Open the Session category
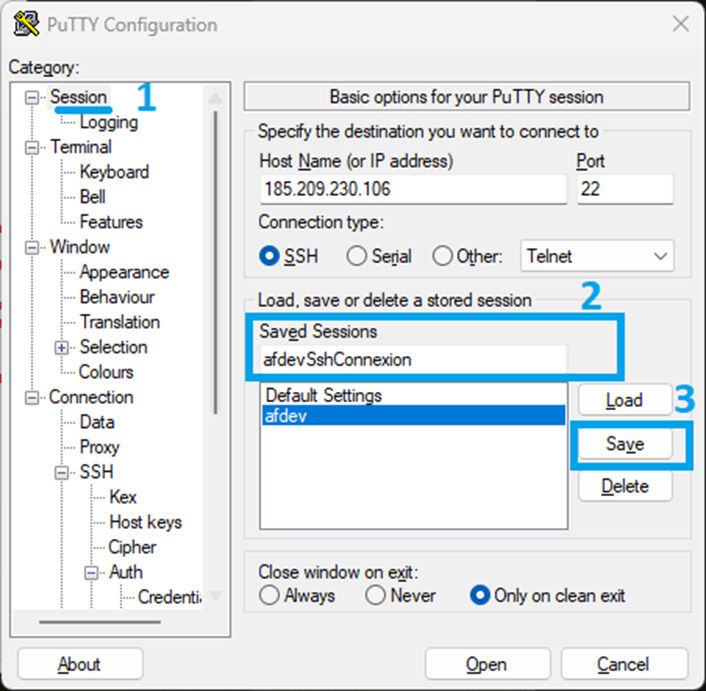The width and height of the screenshot is (706, 691). [78, 97]
